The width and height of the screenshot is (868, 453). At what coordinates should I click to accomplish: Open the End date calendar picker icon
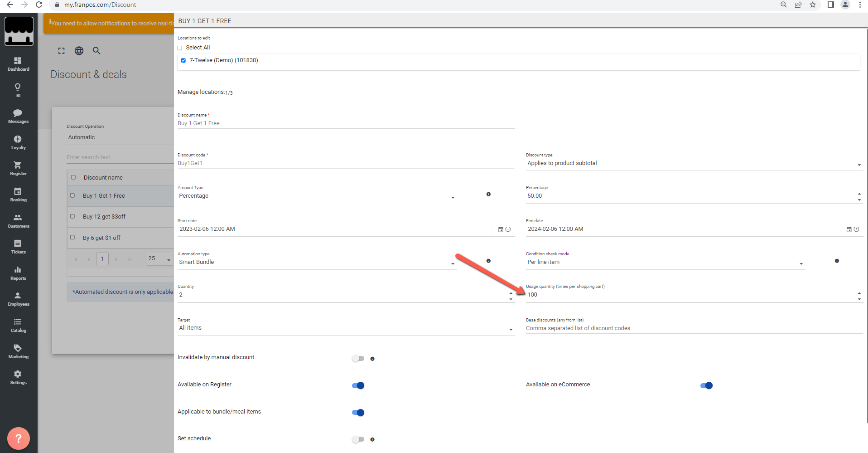pos(849,229)
